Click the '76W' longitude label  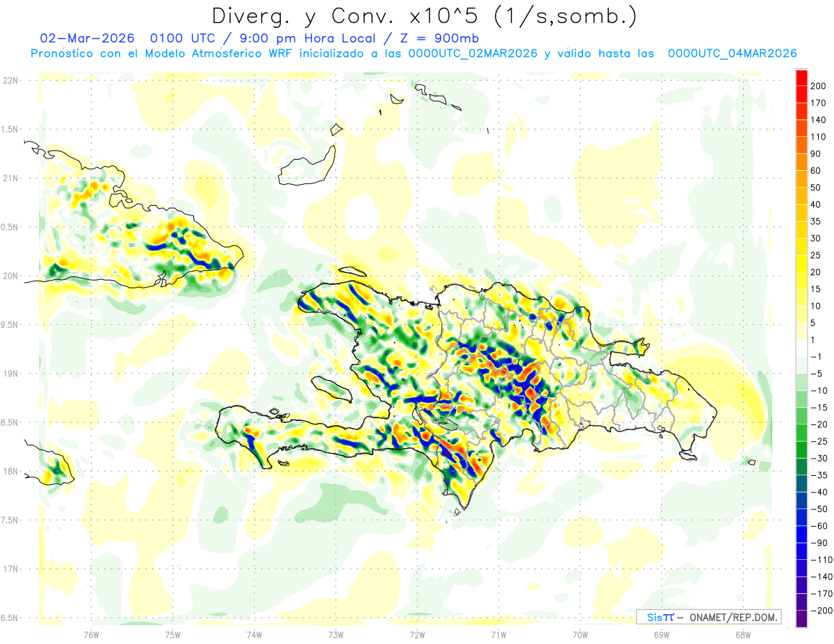click(x=91, y=634)
